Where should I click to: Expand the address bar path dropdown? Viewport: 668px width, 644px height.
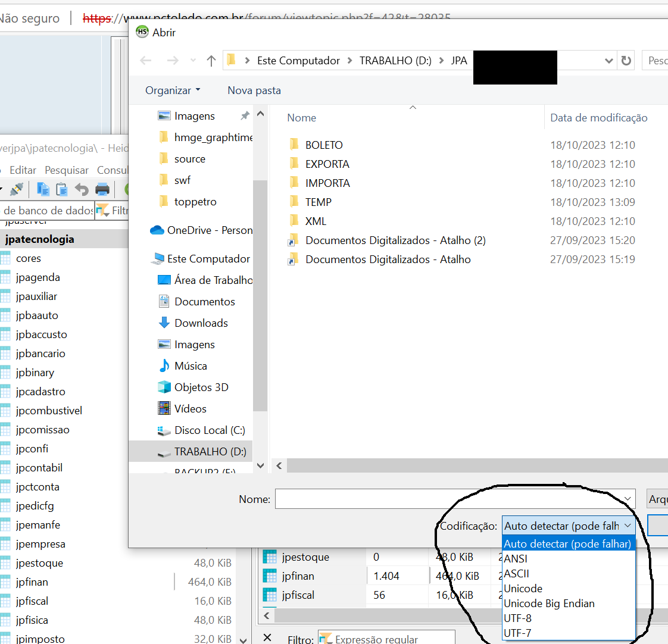click(609, 61)
